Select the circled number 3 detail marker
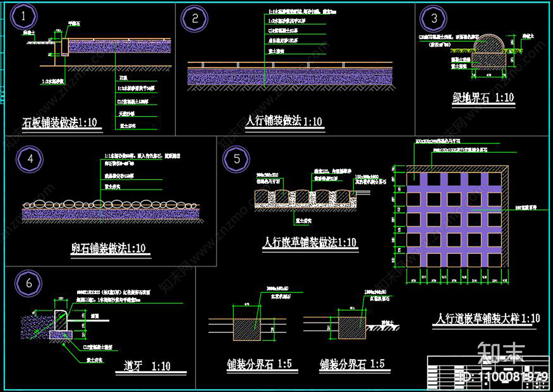The width and height of the screenshot is (553, 392). click(433, 18)
